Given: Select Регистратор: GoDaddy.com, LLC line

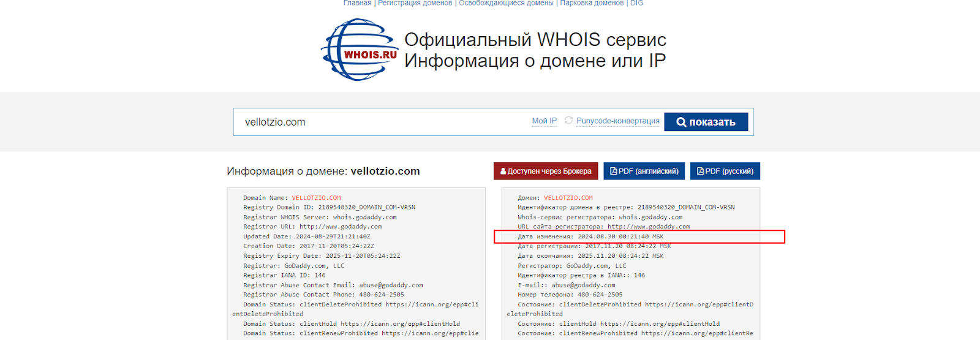Looking at the screenshot, I should (x=572, y=266).
